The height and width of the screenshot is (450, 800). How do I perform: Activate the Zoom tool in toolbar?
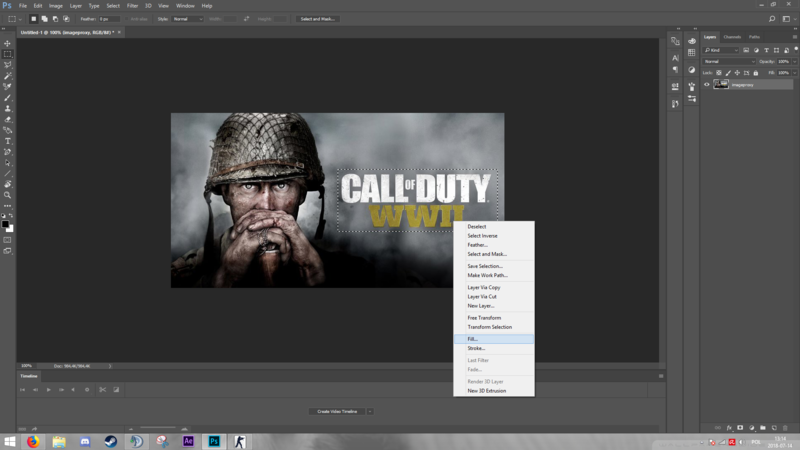(x=8, y=195)
